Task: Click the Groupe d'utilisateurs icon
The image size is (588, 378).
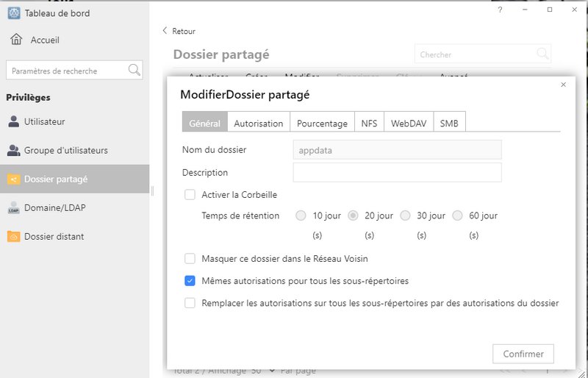Action: point(13,150)
